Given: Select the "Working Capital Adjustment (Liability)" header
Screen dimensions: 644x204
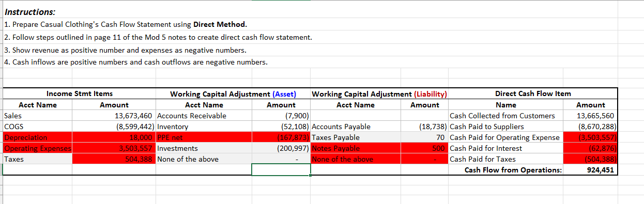Looking at the screenshot, I should (x=380, y=94).
